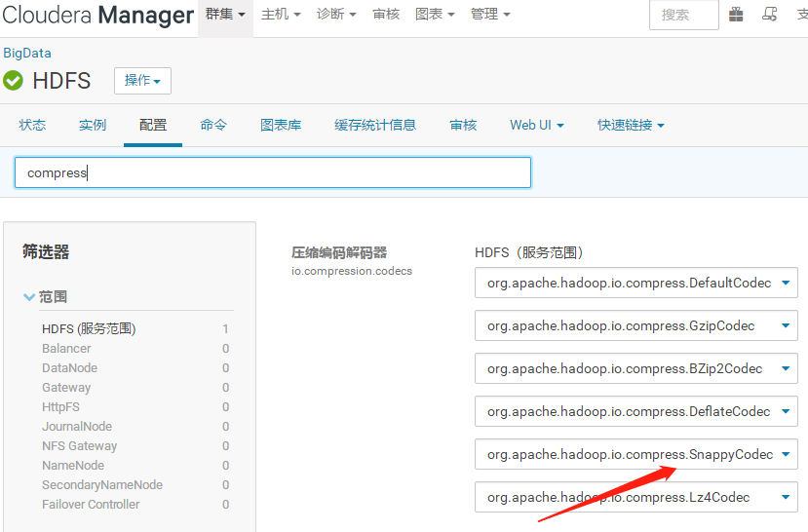Click the Cloudera Manager logo
This screenshot has height=532, width=808.
(x=97, y=16)
